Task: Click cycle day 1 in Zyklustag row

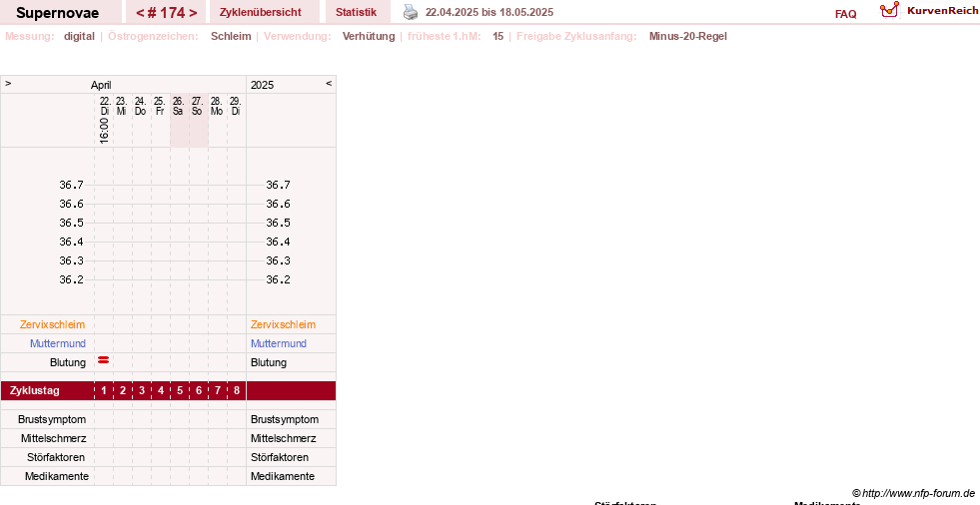Action: (104, 391)
